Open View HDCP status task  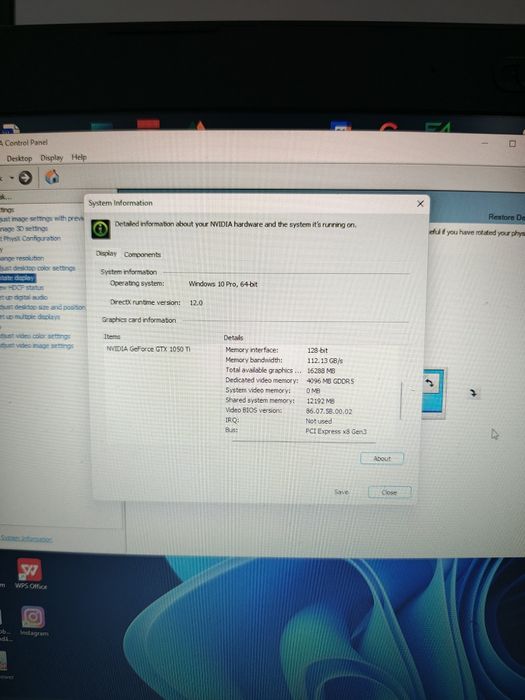[x=22, y=288]
